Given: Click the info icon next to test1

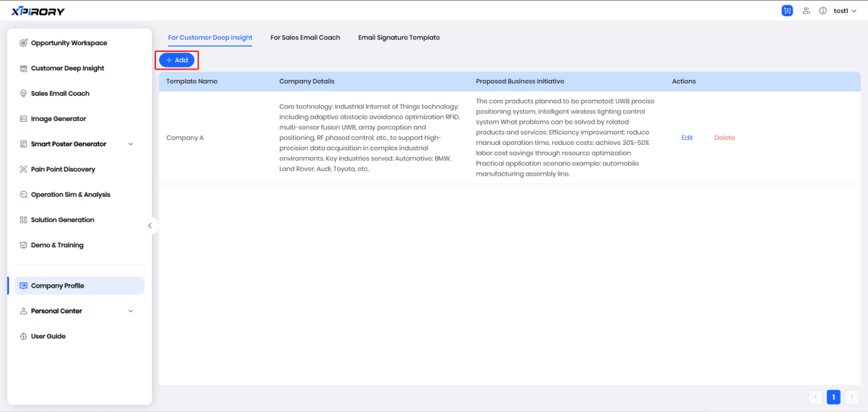Looking at the screenshot, I should 823,11.
